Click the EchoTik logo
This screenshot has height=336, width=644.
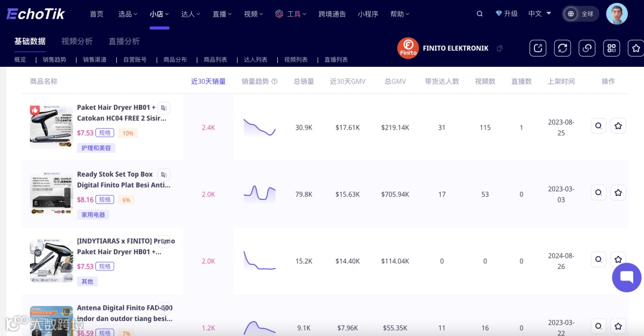point(36,14)
